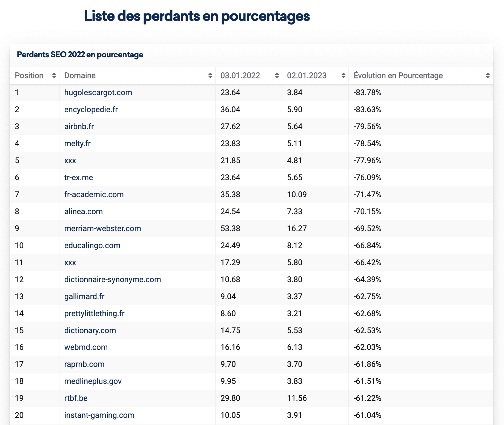504x425 pixels.
Task: Click the tr-ex.me domain link
Action: [79, 177]
